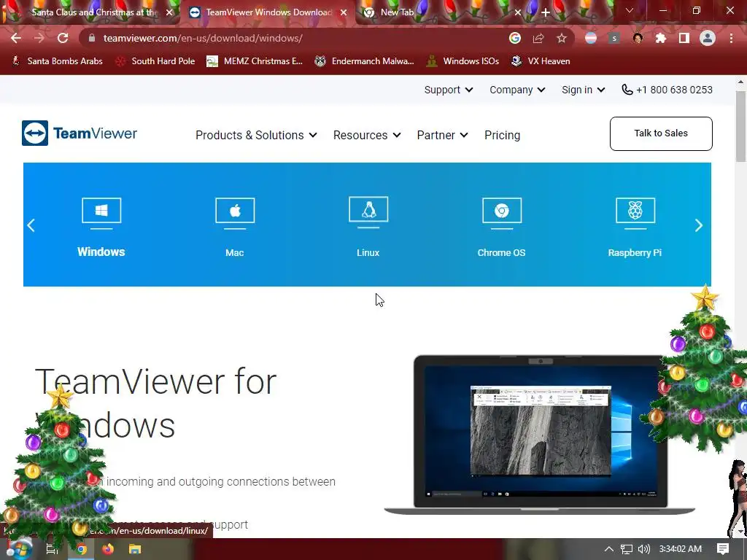The width and height of the screenshot is (747, 560).
Task: Choose the Raspberry Pi icon
Action: [x=635, y=213]
